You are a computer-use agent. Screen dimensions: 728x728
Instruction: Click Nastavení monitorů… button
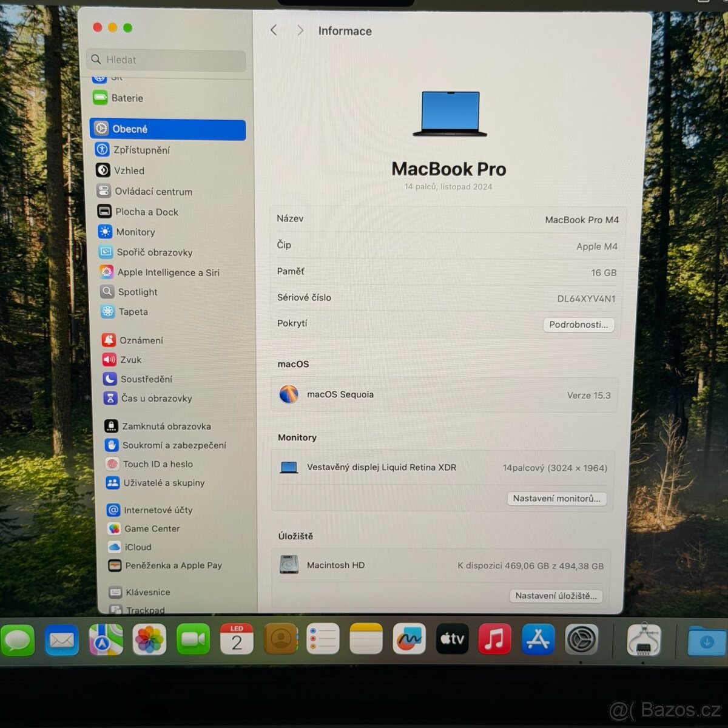point(556,499)
